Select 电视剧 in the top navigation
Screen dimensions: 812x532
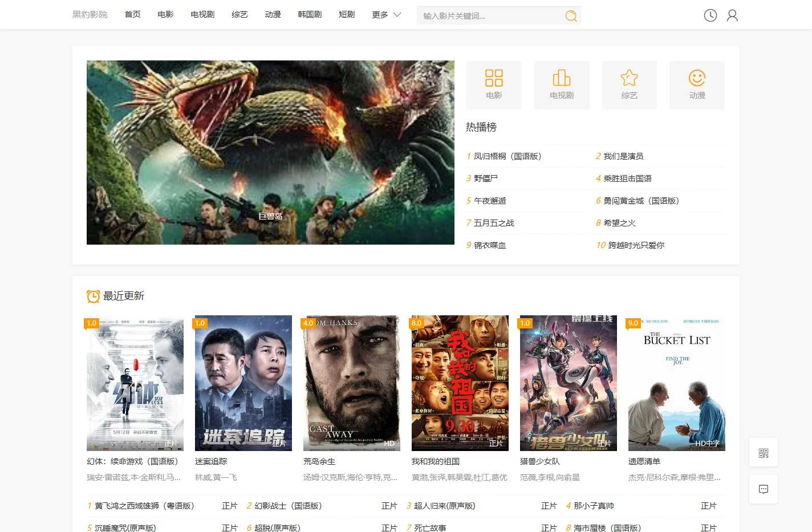(202, 15)
